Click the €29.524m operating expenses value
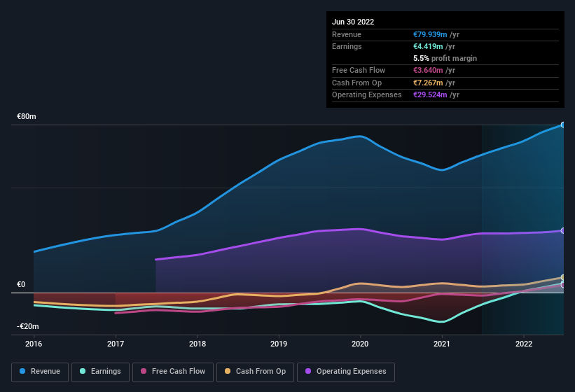Screen dimensions: 575x392 coord(430,94)
